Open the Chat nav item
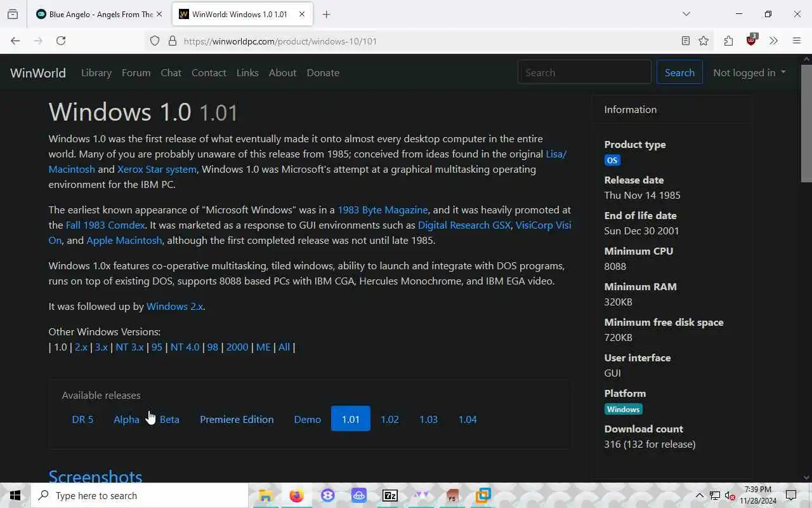Image resolution: width=812 pixels, height=508 pixels. coord(171,72)
